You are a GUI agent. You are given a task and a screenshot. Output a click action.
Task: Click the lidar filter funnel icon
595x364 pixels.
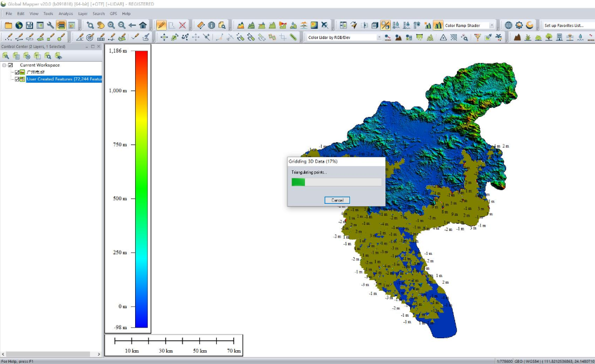(x=477, y=37)
